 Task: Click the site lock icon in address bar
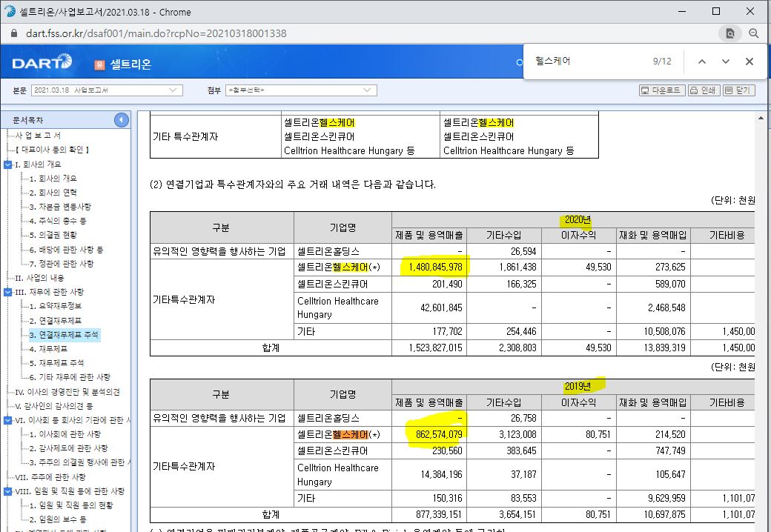[14, 33]
